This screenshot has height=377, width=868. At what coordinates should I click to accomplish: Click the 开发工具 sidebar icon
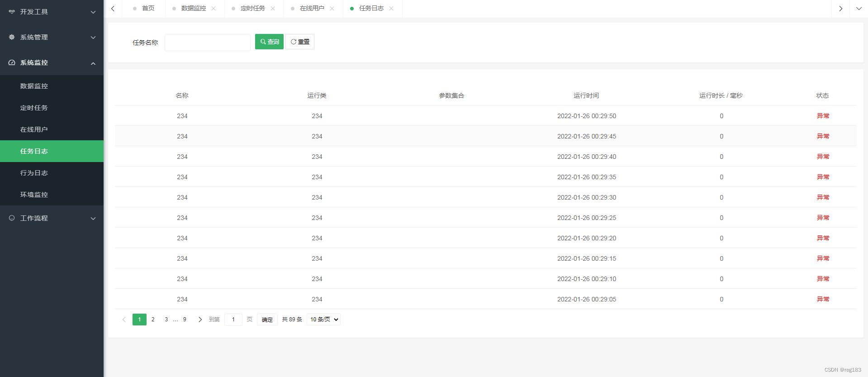pos(12,12)
